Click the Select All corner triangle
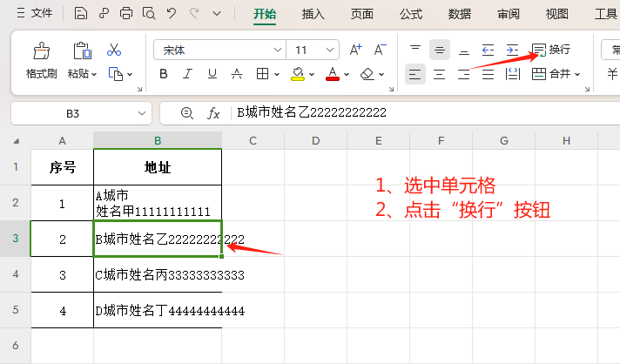The image size is (620, 364). pos(17,141)
